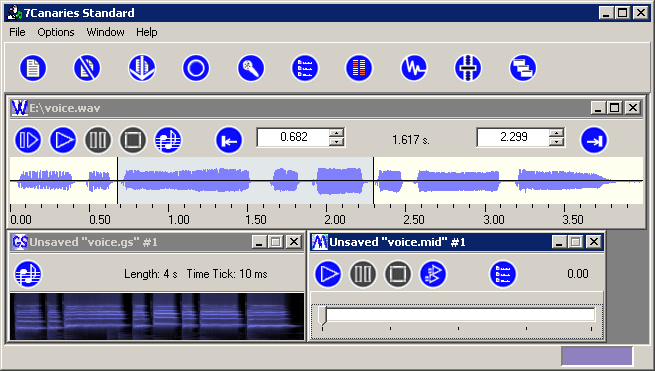Click the voice.mid position slider thumb
Viewport: 655px width, 371px height.
(x=322, y=315)
